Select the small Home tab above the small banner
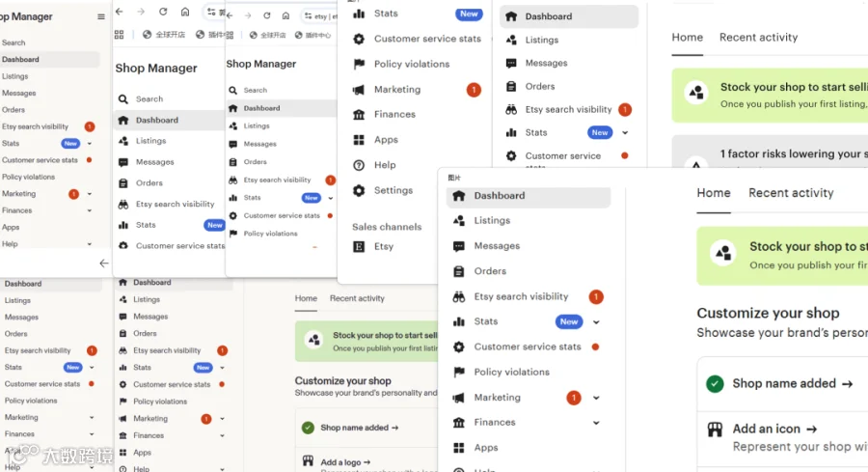The width and height of the screenshot is (868, 472). point(306,298)
